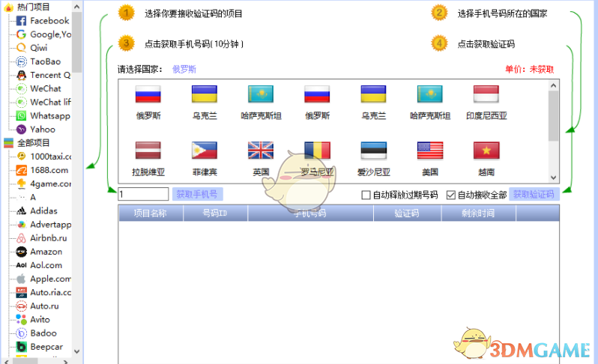Image resolution: width=598 pixels, height=364 pixels.
Task: Click the 获取手机号 button
Action: click(x=197, y=195)
